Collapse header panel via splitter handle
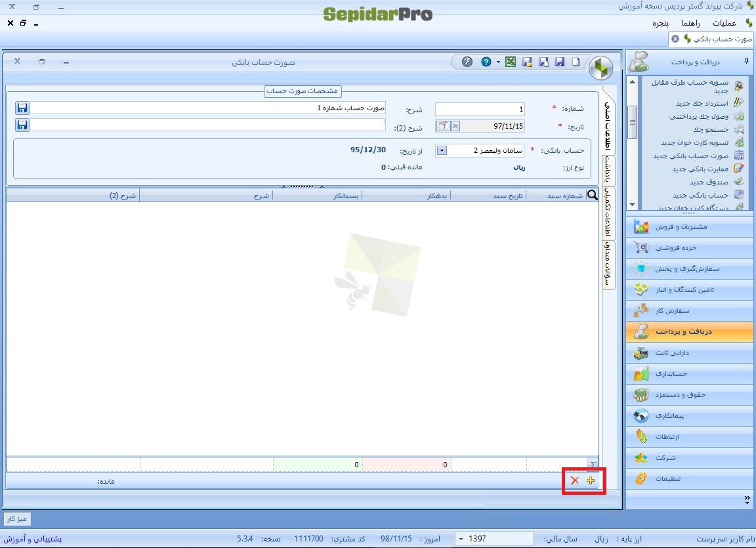The image size is (756, 548). pos(303,186)
